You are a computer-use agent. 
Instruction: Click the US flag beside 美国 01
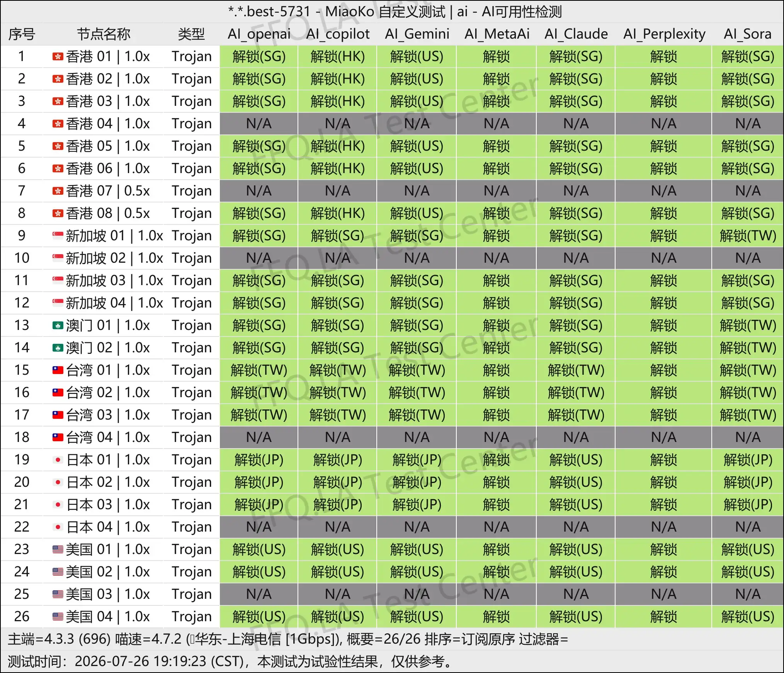click(58, 550)
